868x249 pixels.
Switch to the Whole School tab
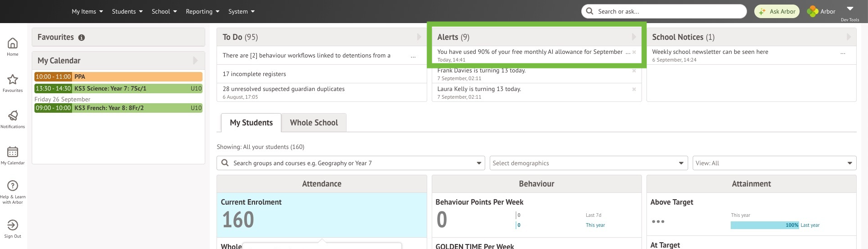pos(313,123)
